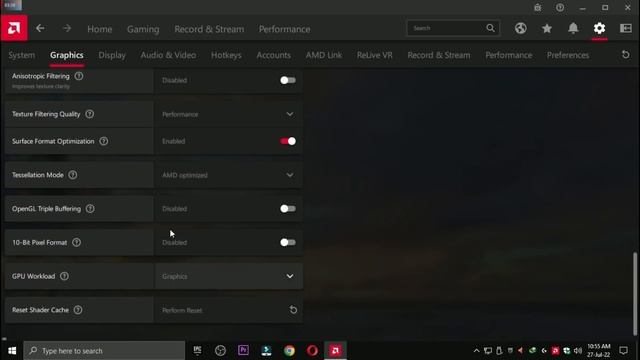Click the Perform Reset text
The image size is (640, 360).
tap(182, 311)
